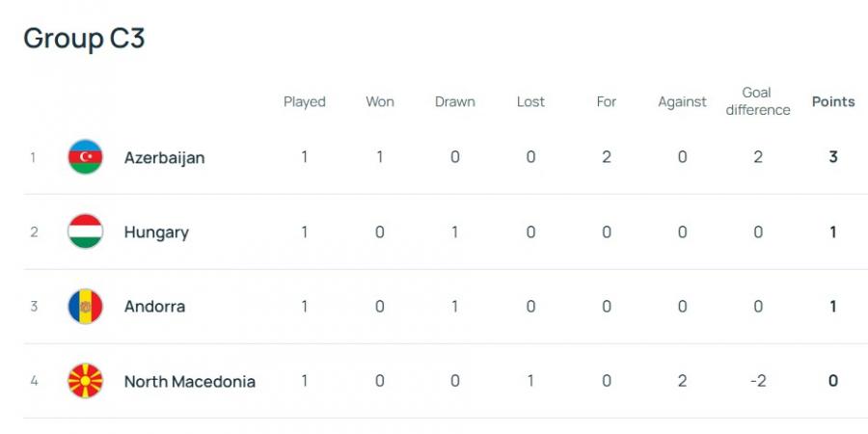Select the Andorra team name

point(154,307)
